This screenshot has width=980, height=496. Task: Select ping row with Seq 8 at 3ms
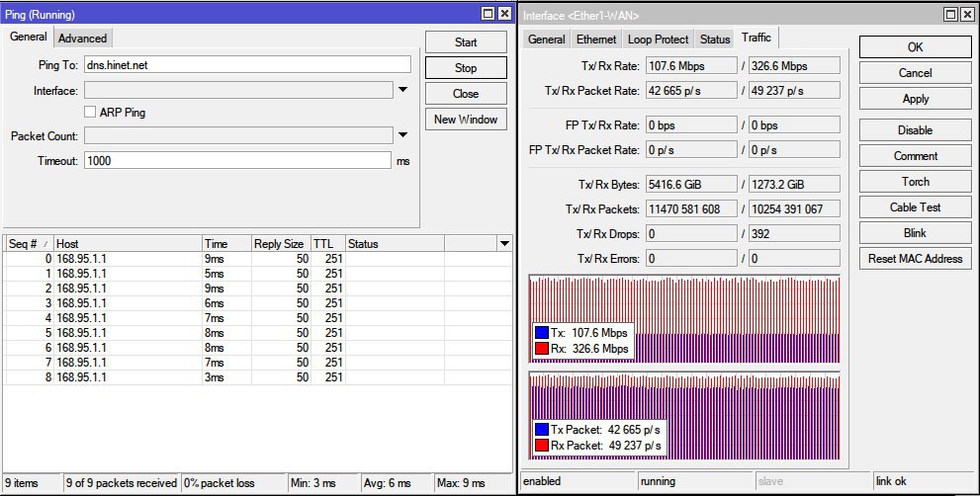pyautogui.click(x=257, y=377)
